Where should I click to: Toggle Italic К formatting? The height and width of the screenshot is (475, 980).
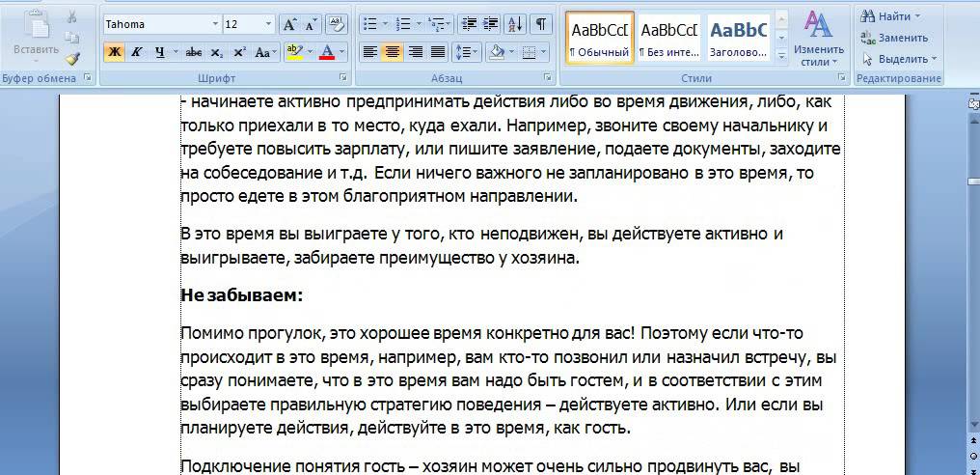(136, 52)
